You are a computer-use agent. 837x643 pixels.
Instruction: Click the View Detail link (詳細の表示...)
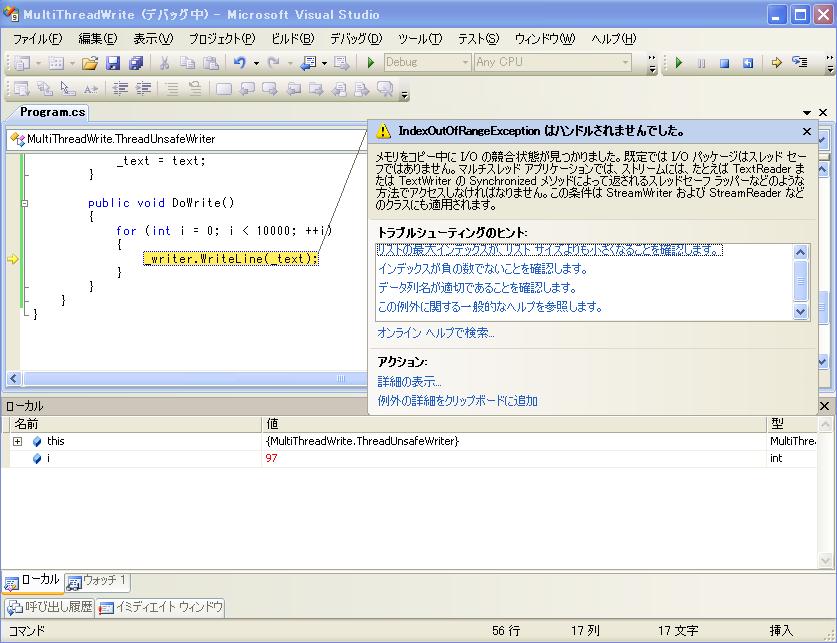409,382
